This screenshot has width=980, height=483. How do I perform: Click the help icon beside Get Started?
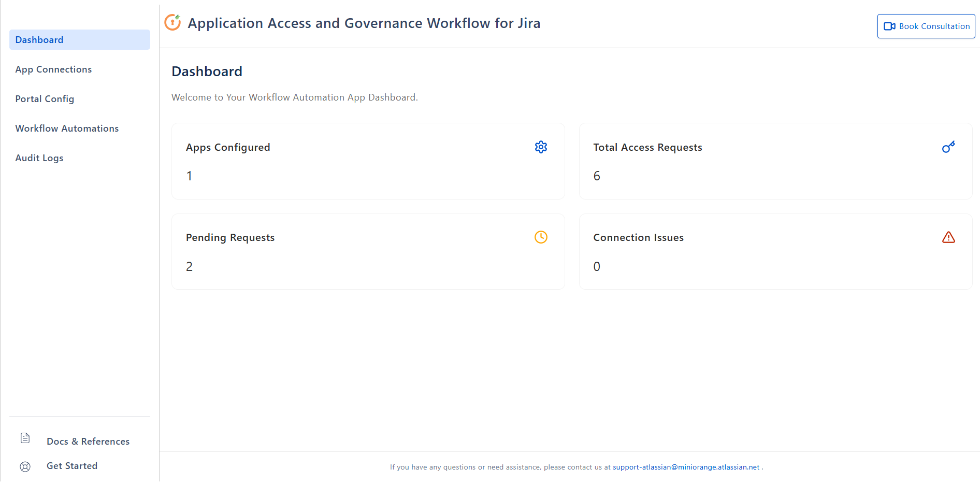25,466
